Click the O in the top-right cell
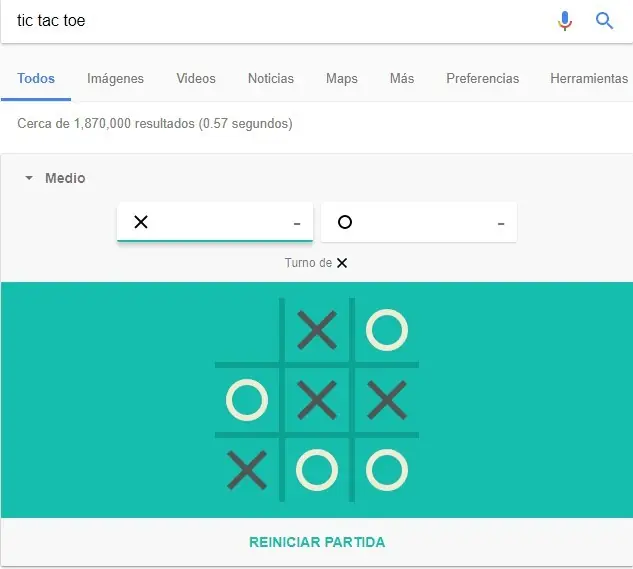633x569 pixels. tap(387, 331)
